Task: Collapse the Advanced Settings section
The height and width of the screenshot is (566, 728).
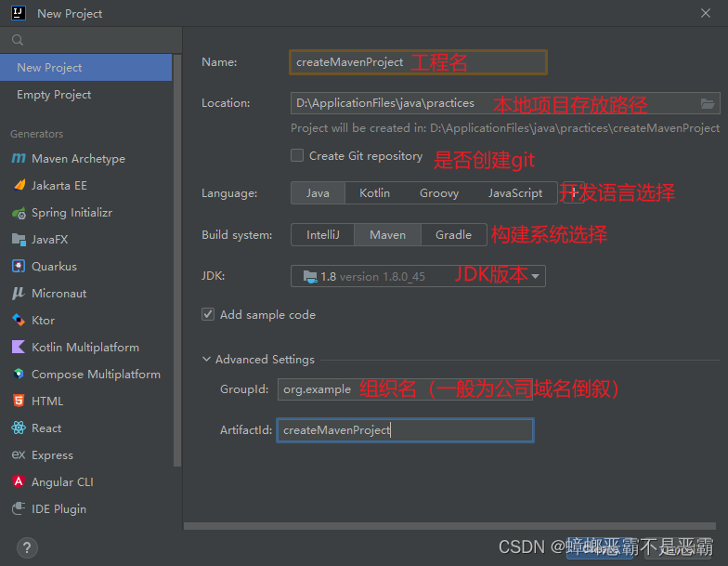Action: 206,359
